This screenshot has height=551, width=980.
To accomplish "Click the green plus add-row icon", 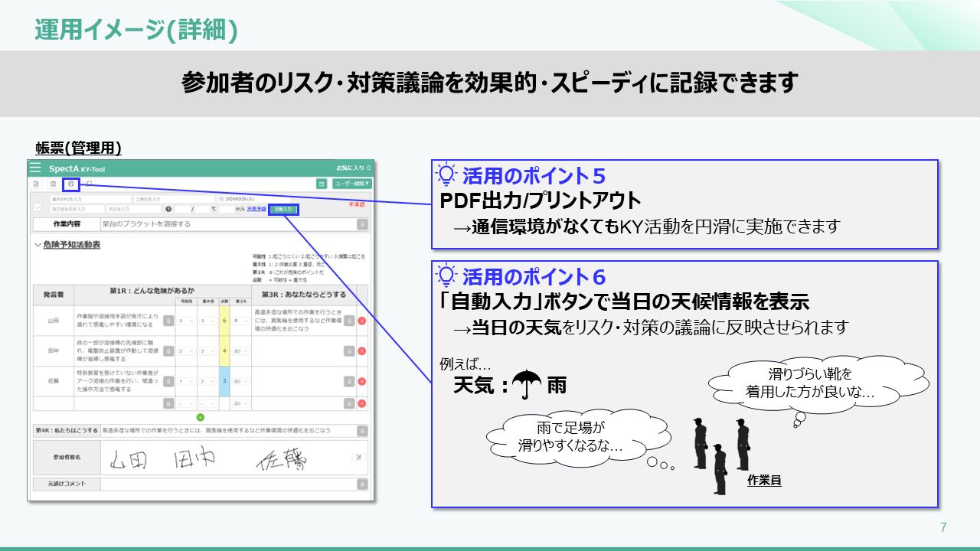I will pos(201,417).
